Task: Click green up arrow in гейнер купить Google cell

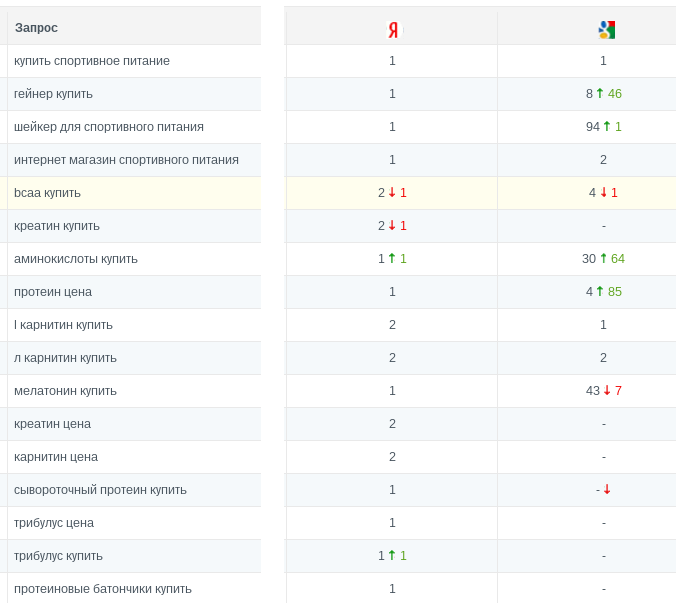Action: click(600, 94)
